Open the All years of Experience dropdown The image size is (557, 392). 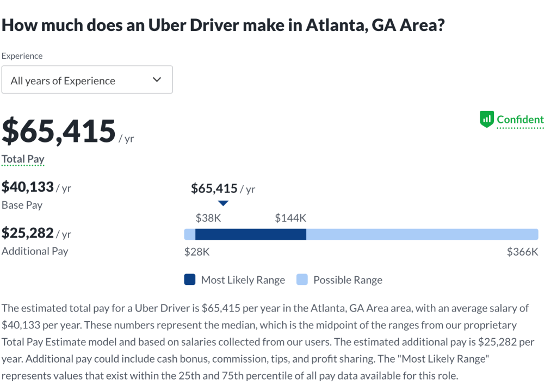point(87,80)
